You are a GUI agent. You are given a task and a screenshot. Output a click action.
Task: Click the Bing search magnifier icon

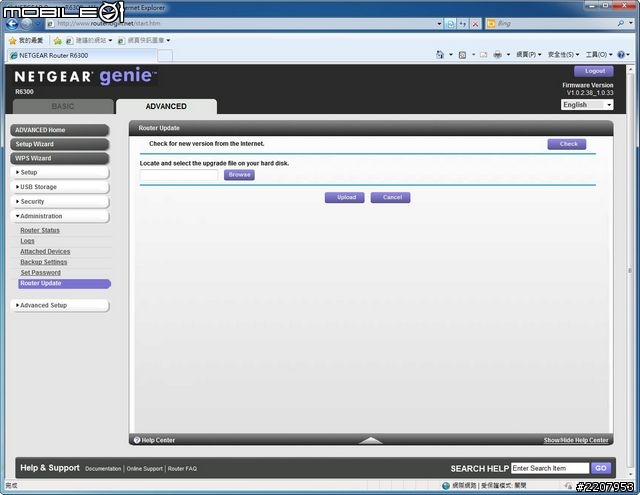(x=621, y=24)
